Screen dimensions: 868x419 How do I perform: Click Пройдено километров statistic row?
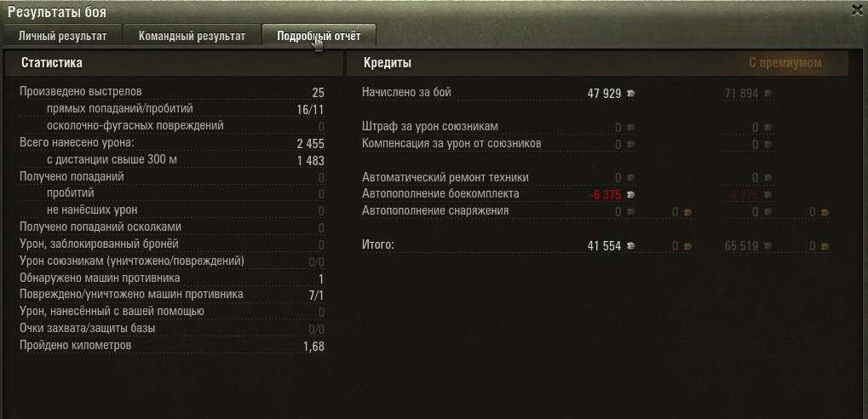pos(171,346)
